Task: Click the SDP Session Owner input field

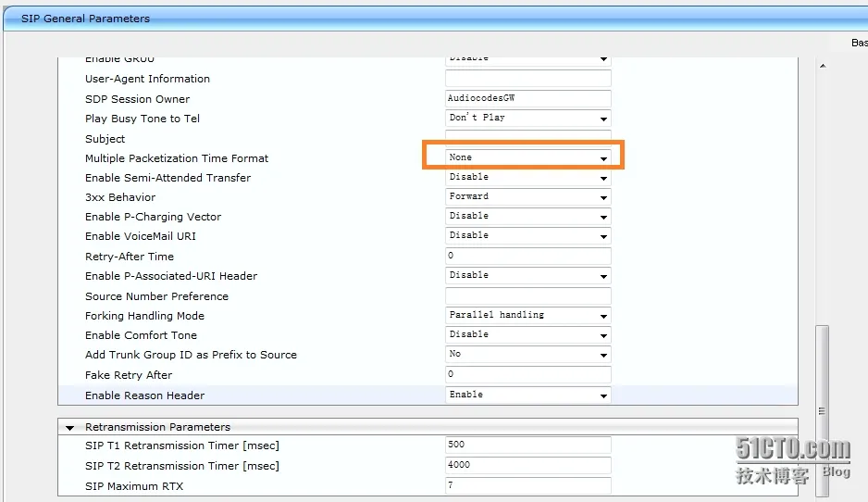Action: point(527,98)
